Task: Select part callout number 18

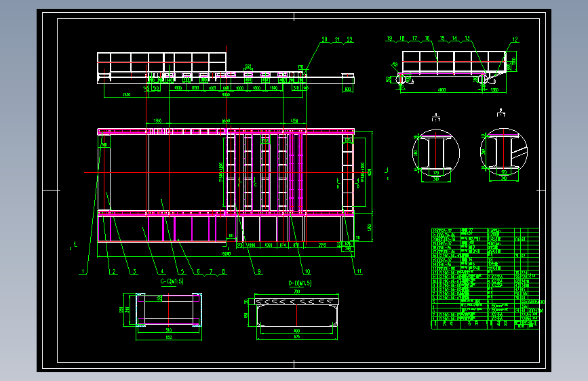Action: pos(402,38)
